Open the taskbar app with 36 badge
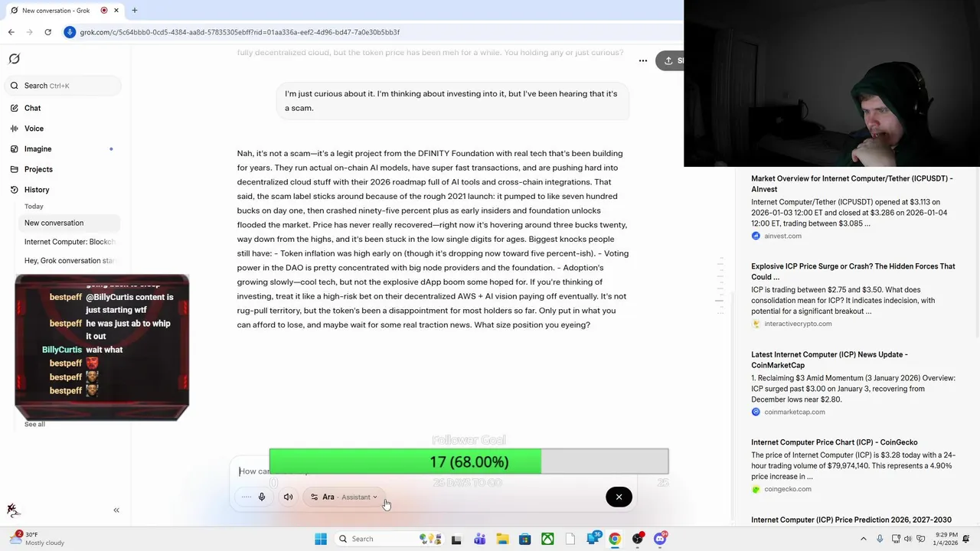The width and height of the screenshot is (980, 551). (x=593, y=539)
